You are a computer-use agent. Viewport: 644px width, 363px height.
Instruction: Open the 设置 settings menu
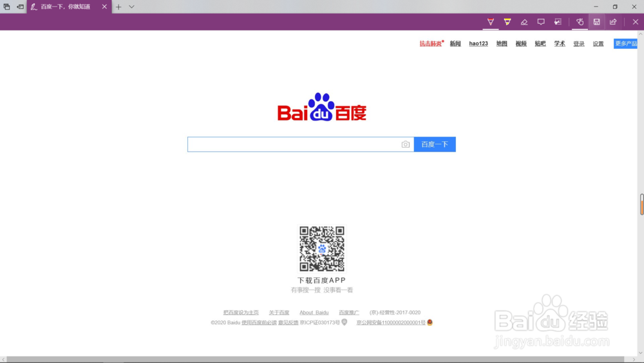[598, 44]
